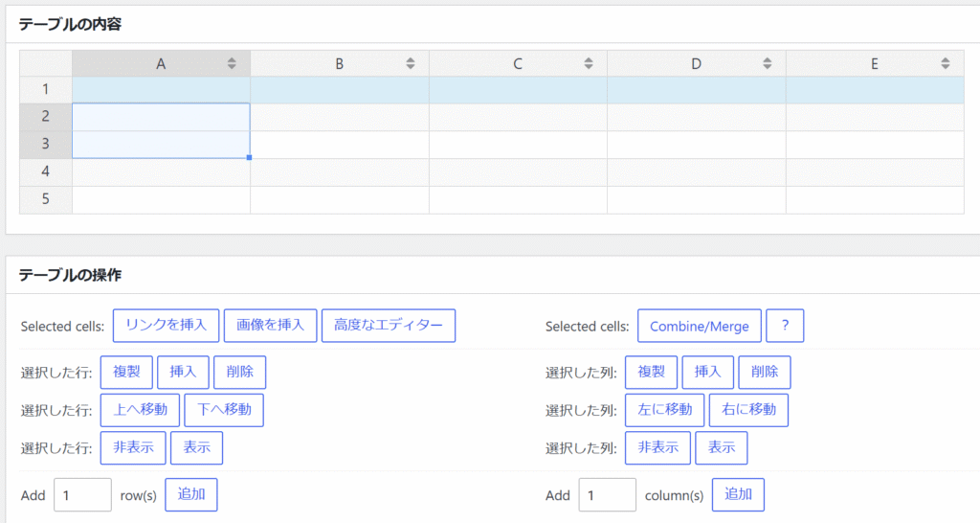Image resolution: width=980 pixels, height=523 pixels.
Task: Focus the Add column(s) number field
Action: pyautogui.click(x=607, y=495)
